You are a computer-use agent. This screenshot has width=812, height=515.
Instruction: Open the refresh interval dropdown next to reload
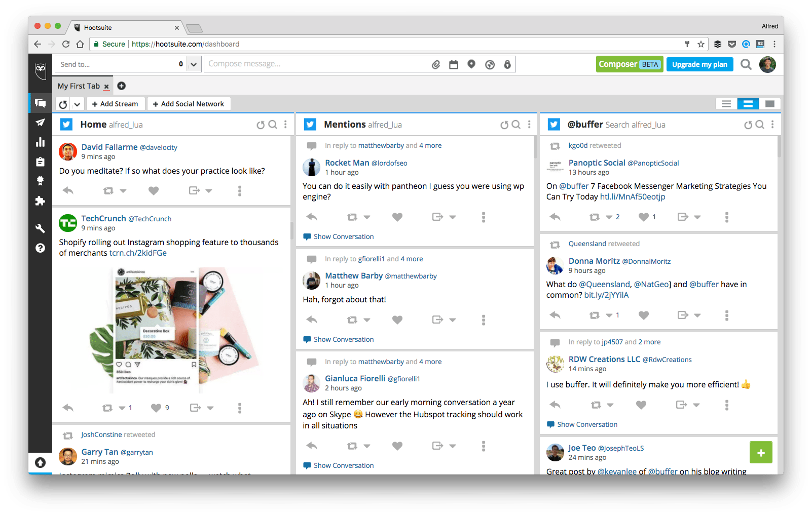pyautogui.click(x=77, y=103)
